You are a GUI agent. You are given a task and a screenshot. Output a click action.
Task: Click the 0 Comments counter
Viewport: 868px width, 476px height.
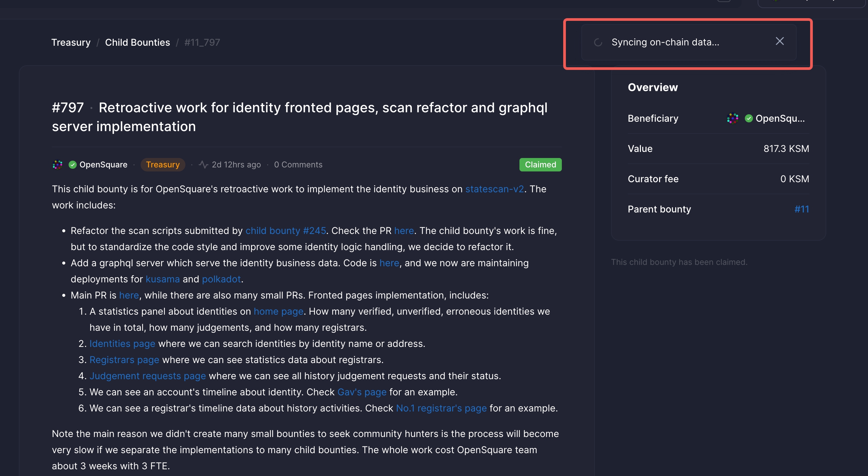coord(298,164)
